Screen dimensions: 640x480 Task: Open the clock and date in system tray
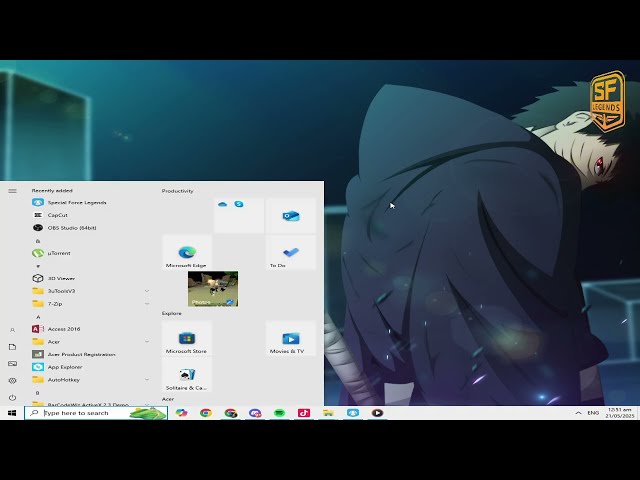click(620, 413)
